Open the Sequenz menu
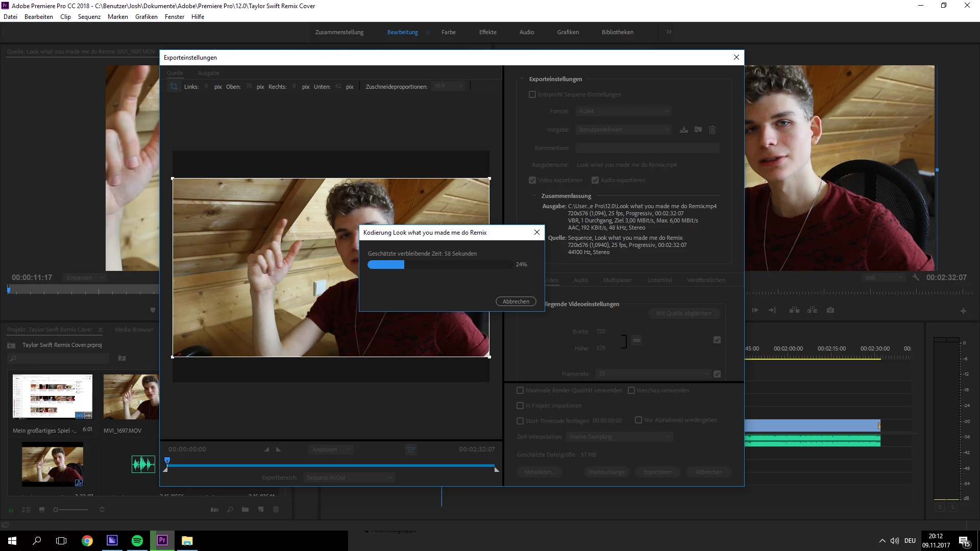This screenshot has width=980, height=551. point(89,17)
